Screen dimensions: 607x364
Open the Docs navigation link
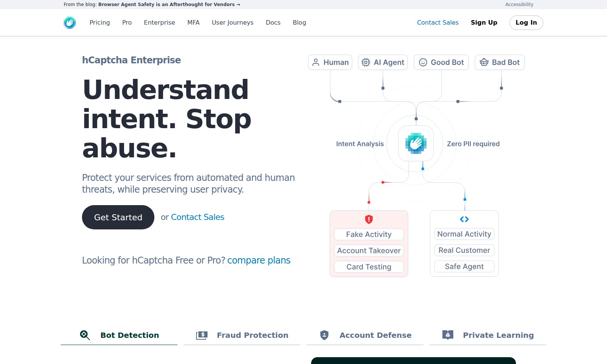[273, 23]
